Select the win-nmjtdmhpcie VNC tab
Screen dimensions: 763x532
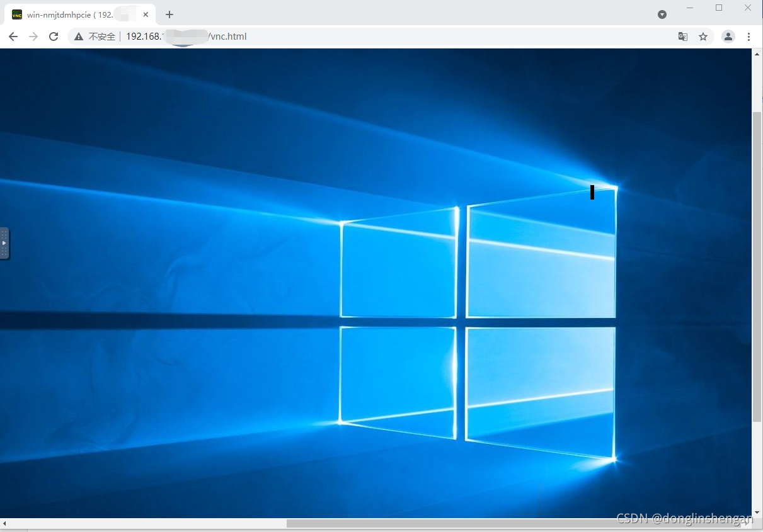[x=79, y=14]
